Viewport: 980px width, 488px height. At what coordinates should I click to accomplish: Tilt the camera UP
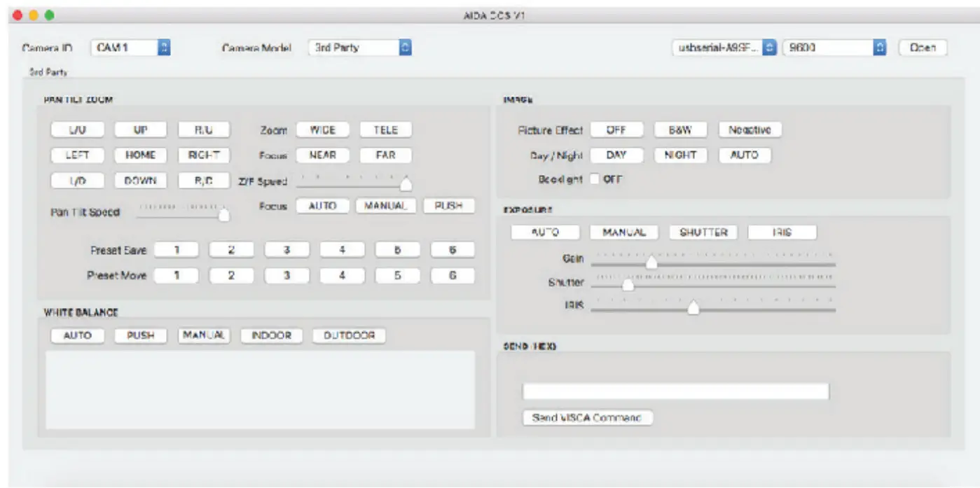[x=140, y=130]
